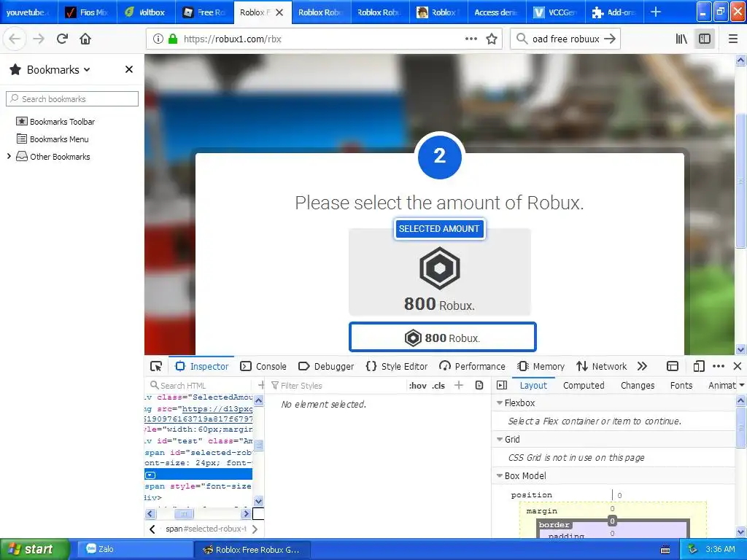Collapse the Grid section

(500, 439)
